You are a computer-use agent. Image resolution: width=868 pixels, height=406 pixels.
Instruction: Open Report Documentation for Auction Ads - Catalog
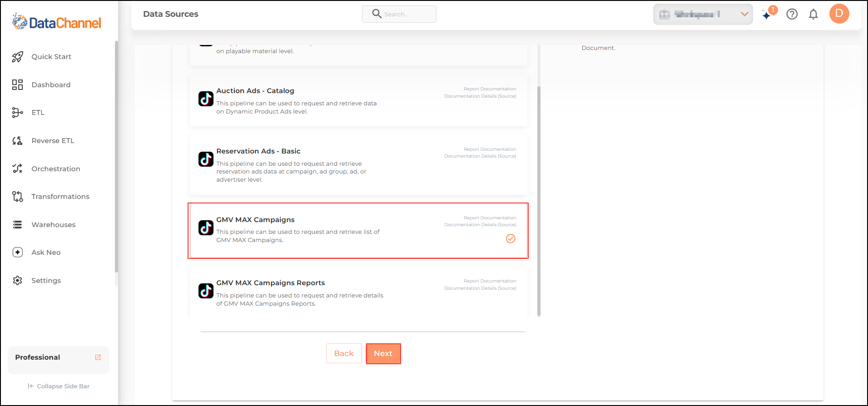point(490,89)
